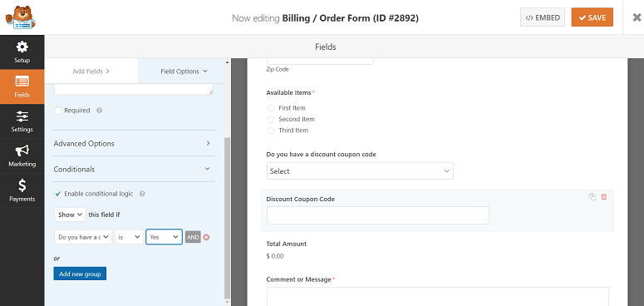Click the description textarea in Field Options

click(x=134, y=89)
